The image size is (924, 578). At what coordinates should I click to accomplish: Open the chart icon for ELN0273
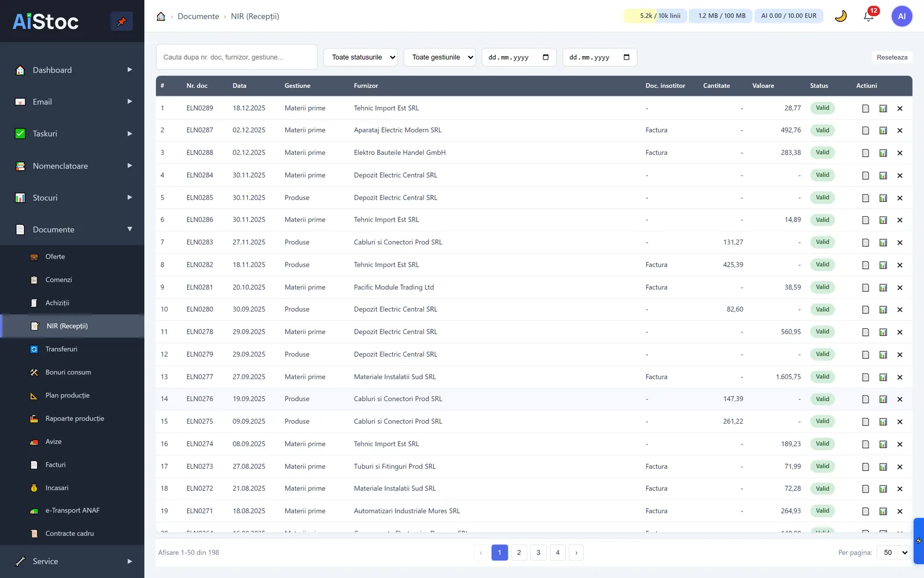point(883,467)
